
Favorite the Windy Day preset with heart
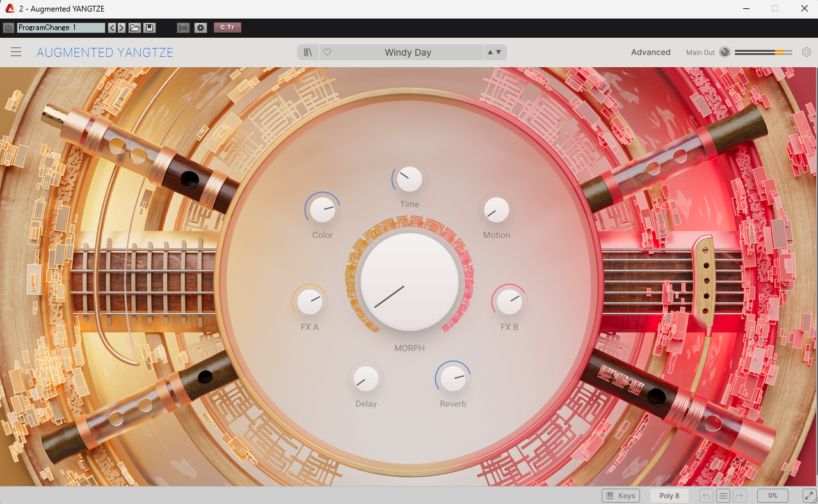[327, 52]
